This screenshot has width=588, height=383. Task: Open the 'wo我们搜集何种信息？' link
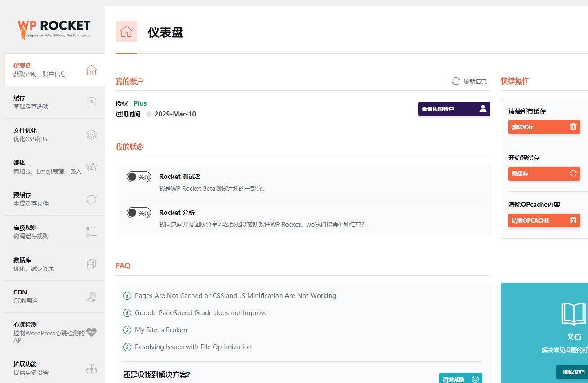point(336,224)
